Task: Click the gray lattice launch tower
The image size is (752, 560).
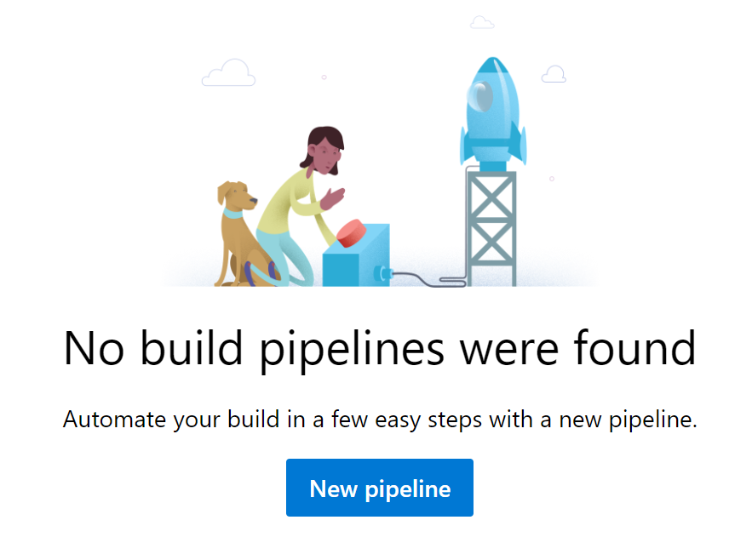Action: tap(491, 228)
